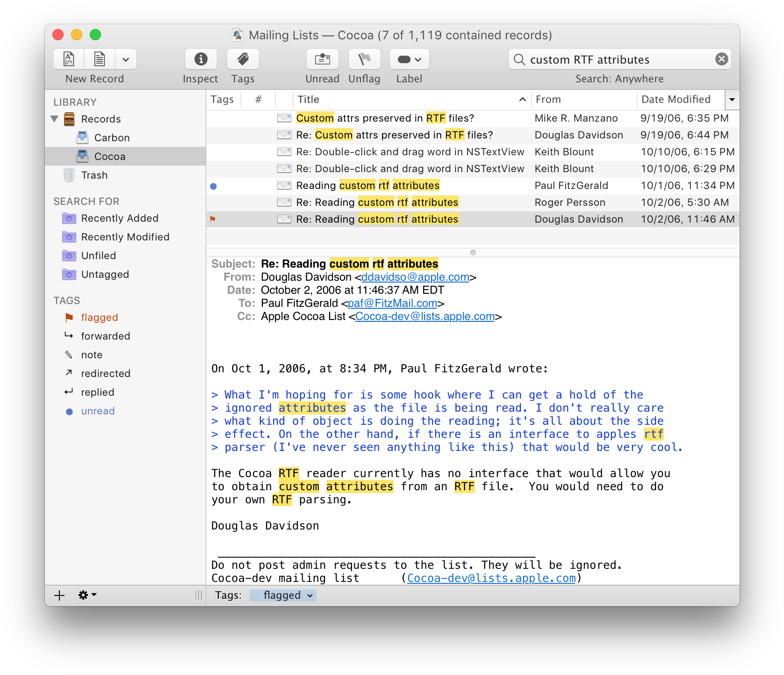Clear the search field text

point(721,59)
